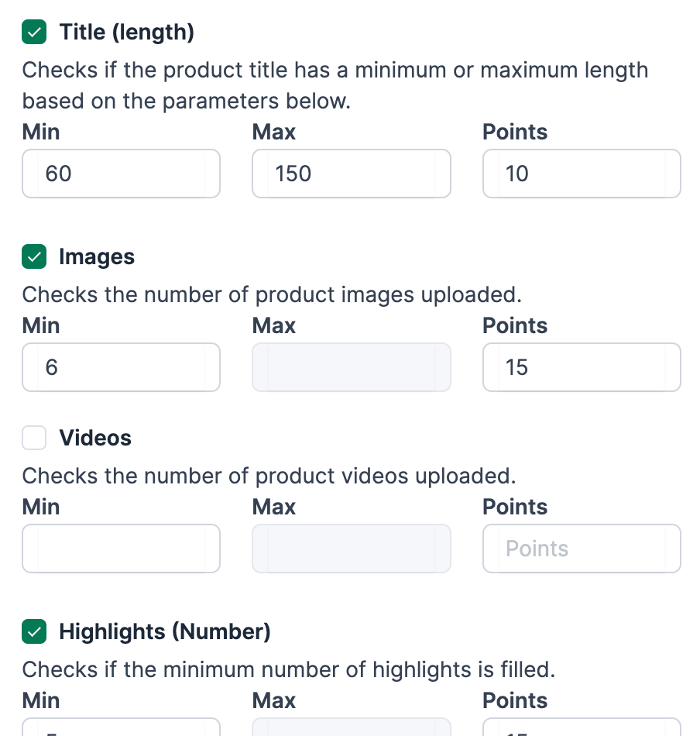
Task: Select the Title Points field showing 10
Action: click(581, 174)
